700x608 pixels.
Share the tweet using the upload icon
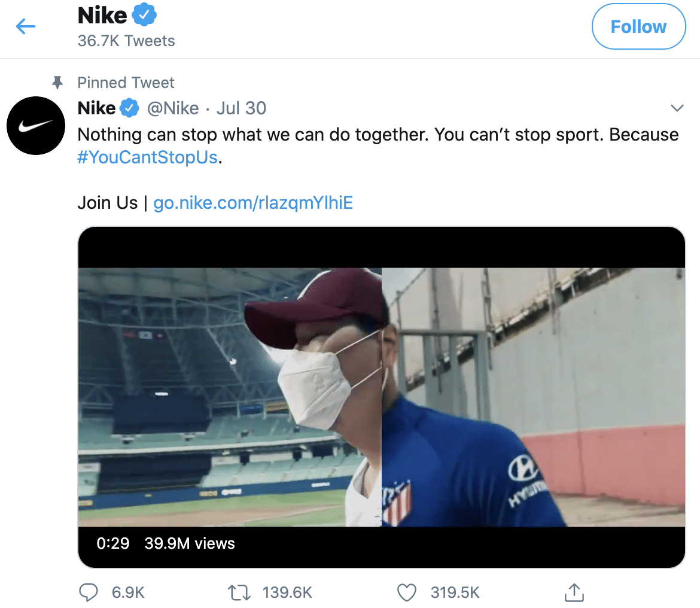574,592
